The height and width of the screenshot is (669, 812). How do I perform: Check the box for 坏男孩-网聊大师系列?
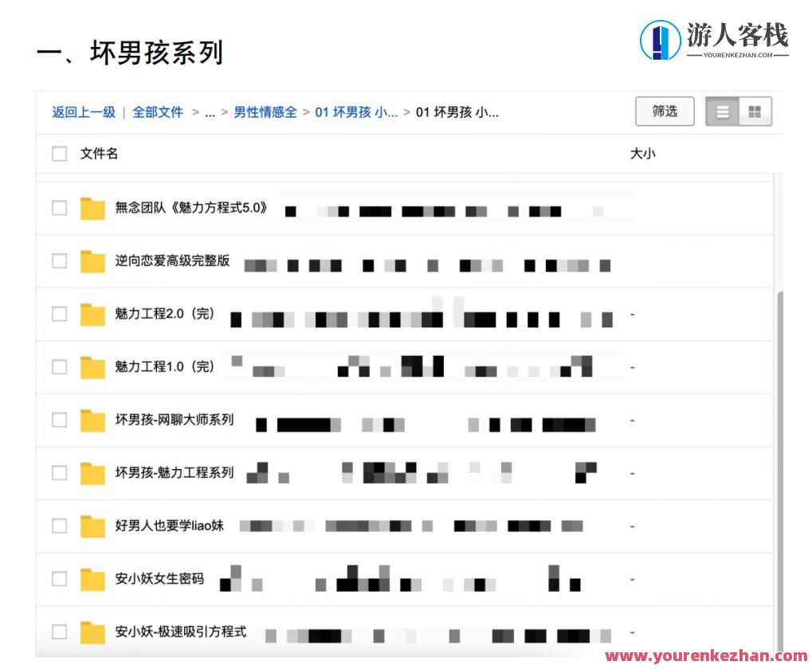pyautogui.click(x=60, y=420)
